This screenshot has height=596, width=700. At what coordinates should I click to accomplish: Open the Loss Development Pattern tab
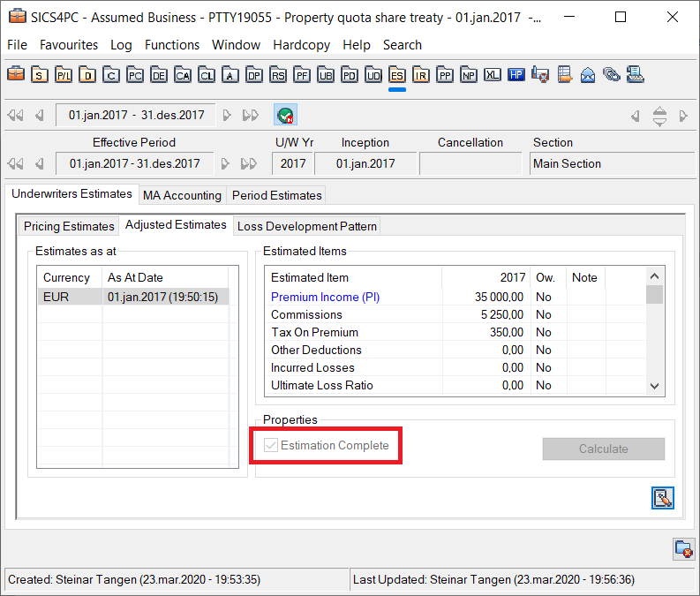click(x=306, y=226)
